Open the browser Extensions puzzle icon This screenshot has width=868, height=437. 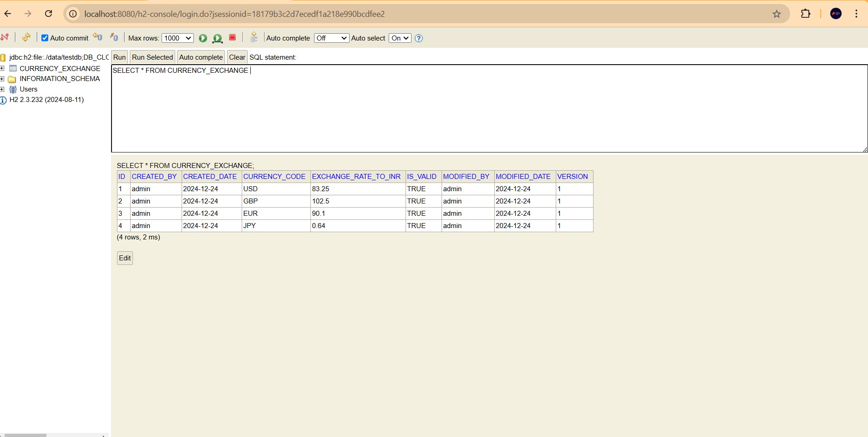coord(806,14)
